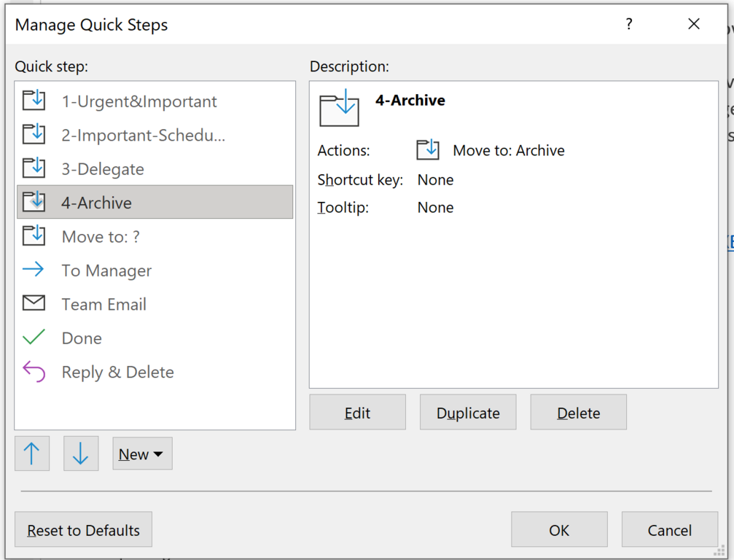Image resolution: width=734 pixels, height=560 pixels.
Task: Click the 2-Important-Schedule folder icon
Action: click(34, 135)
